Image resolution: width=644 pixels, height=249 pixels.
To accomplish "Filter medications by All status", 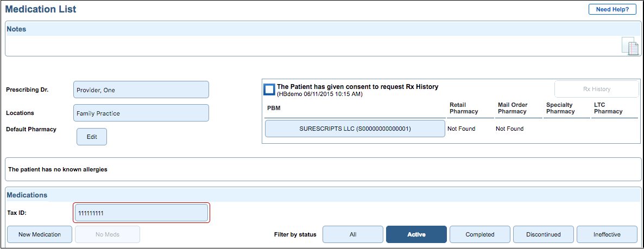I will [353, 234].
